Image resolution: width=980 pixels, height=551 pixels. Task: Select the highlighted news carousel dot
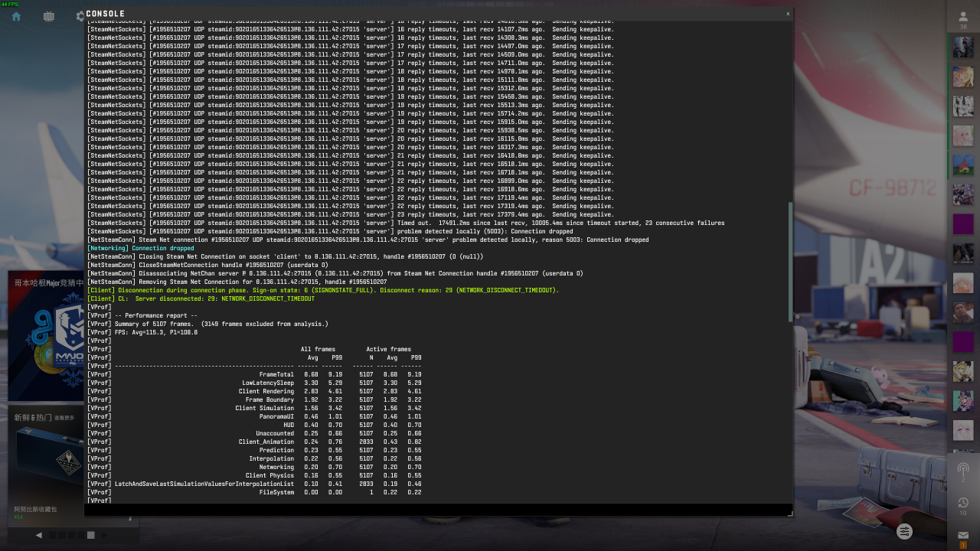(x=91, y=535)
